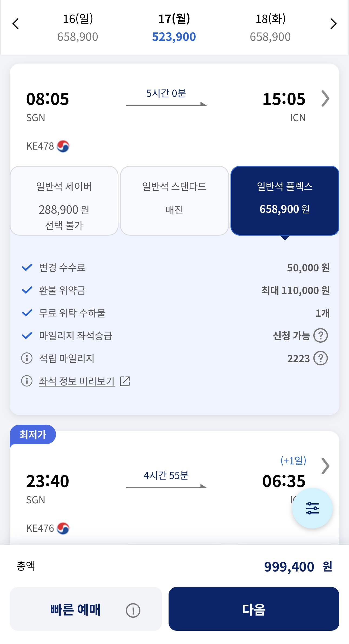Switch to the 16(일) date tab
Image resolution: width=349 pixels, height=644 pixels.
(x=78, y=28)
